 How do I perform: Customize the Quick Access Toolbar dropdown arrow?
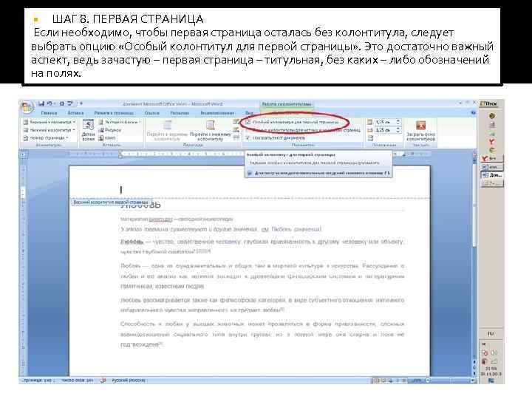pos(81,103)
